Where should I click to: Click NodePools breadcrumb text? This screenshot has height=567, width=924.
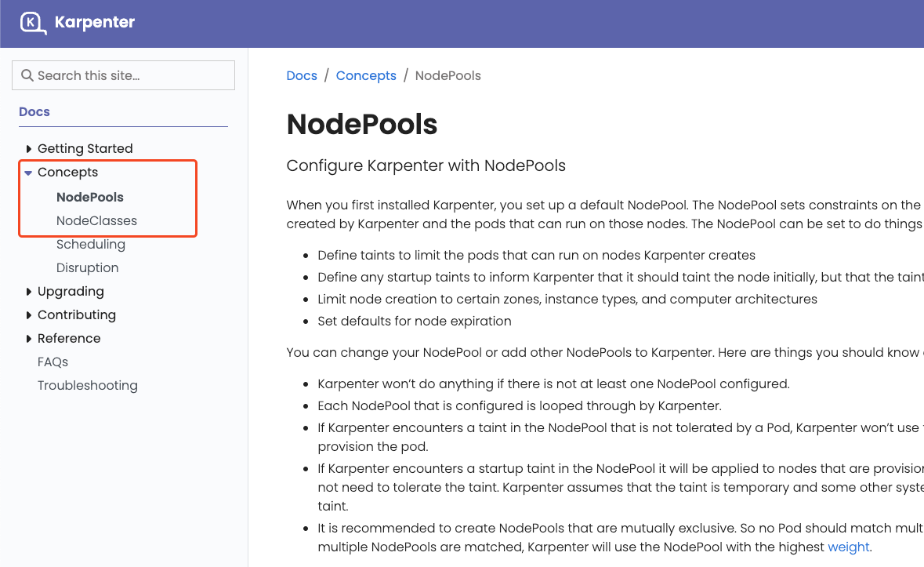pyautogui.click(x=448, y=75)
